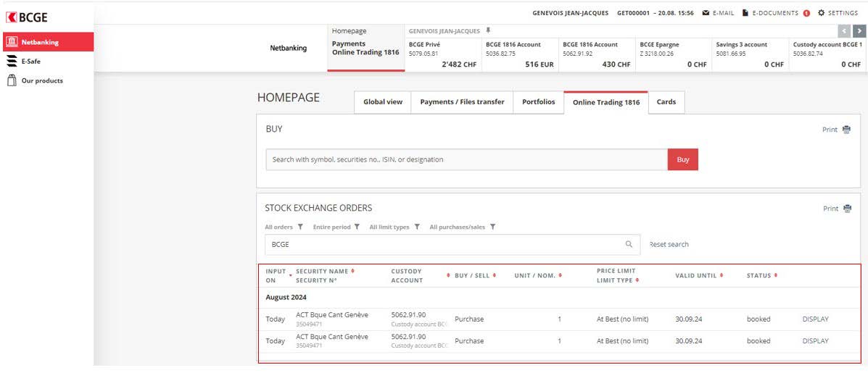Select the BCGE Epargne account tile
868x373 pixels.
coord(674,54)
